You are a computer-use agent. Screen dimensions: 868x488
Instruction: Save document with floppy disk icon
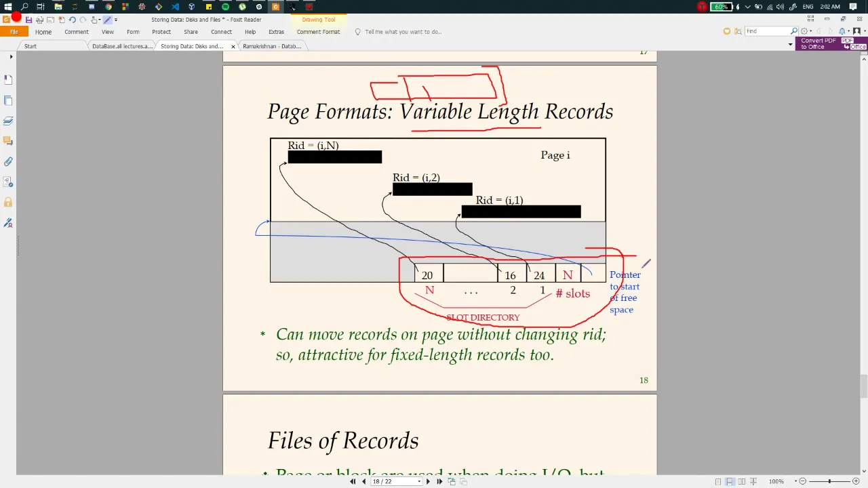[28, 20]
